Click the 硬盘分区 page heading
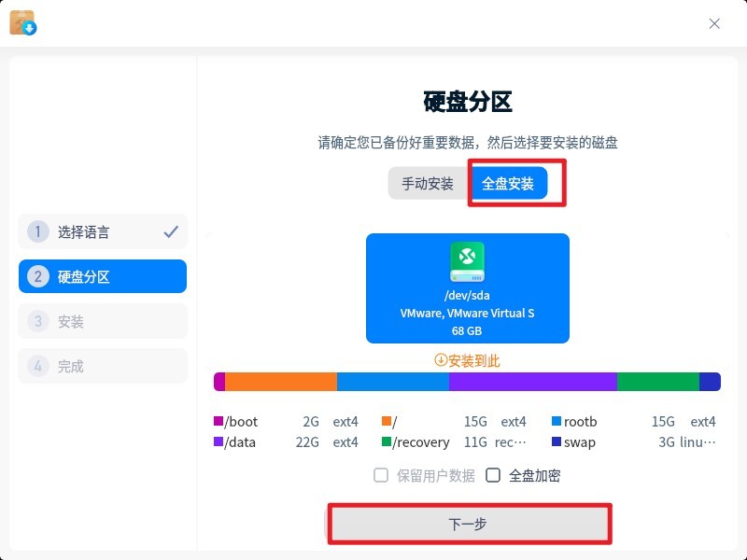Viewport: 747px width, 560px height. click(x=468, y=102)
